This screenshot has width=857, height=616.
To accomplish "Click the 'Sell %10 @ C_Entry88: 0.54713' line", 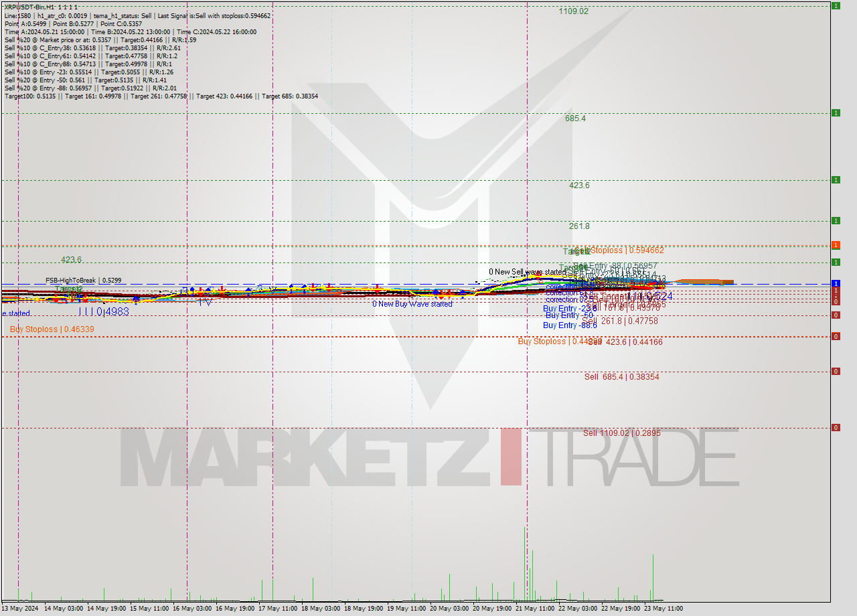I will (88, 64).
